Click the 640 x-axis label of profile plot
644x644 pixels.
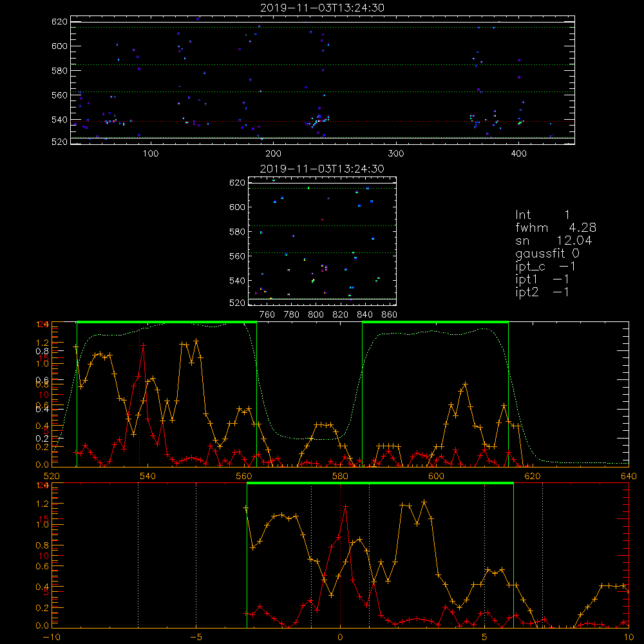[x=629, y=476]
